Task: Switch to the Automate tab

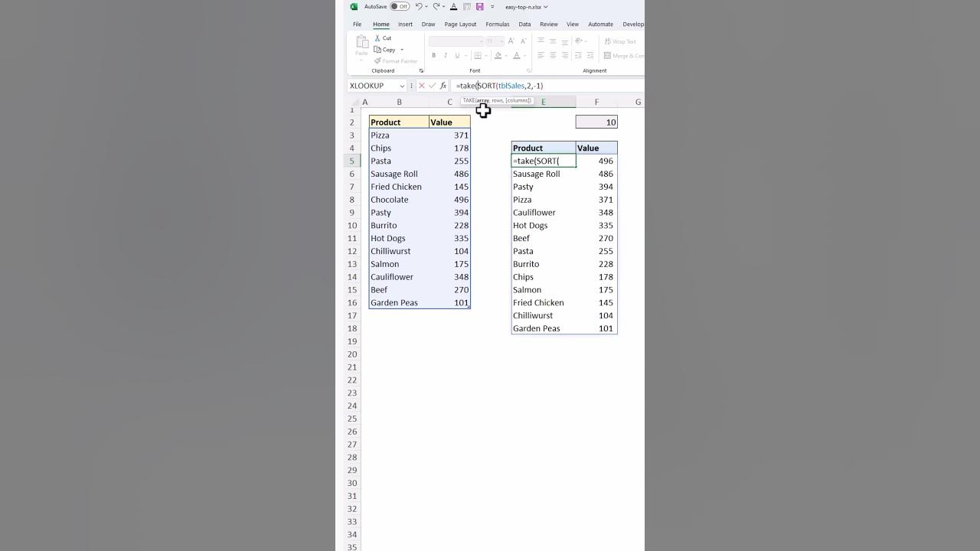Action: point(600,24)
